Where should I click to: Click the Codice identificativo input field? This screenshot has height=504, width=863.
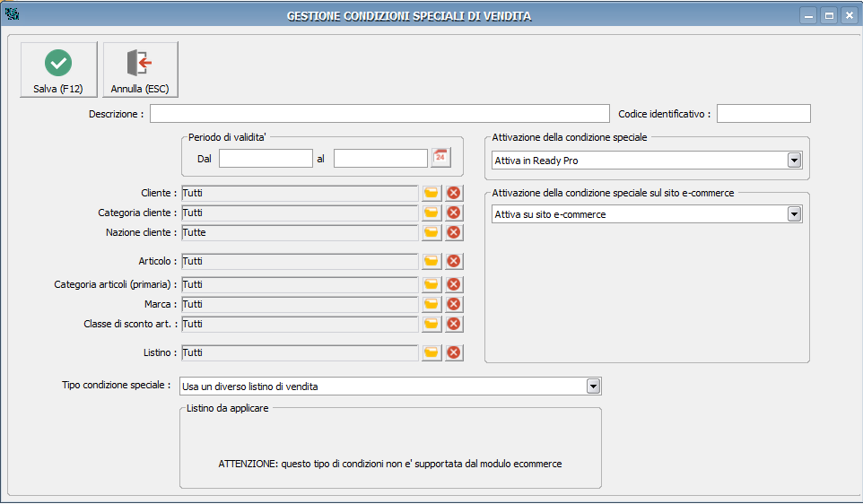coord(763,114)
